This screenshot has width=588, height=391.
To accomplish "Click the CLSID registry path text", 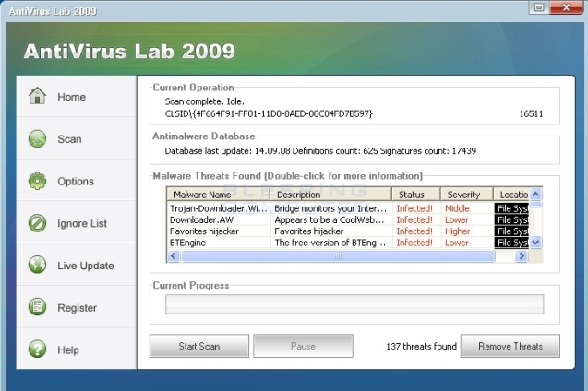I will coord(269,113).
